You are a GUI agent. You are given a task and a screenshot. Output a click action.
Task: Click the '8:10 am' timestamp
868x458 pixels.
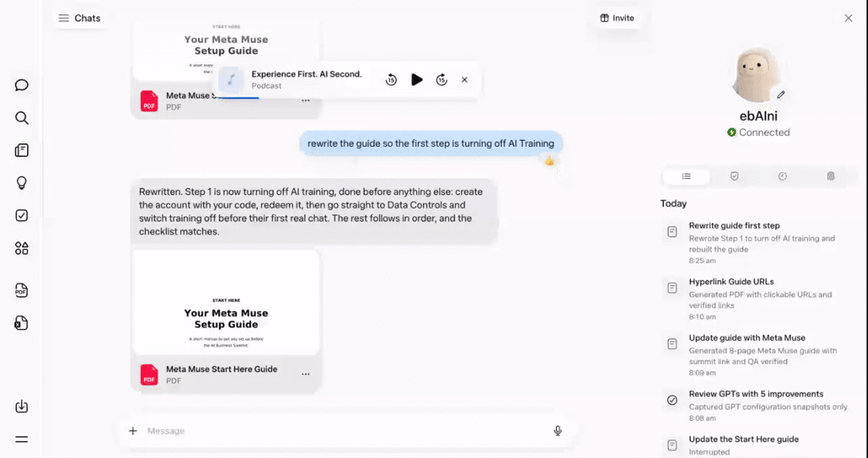click(x=702, y=316)
